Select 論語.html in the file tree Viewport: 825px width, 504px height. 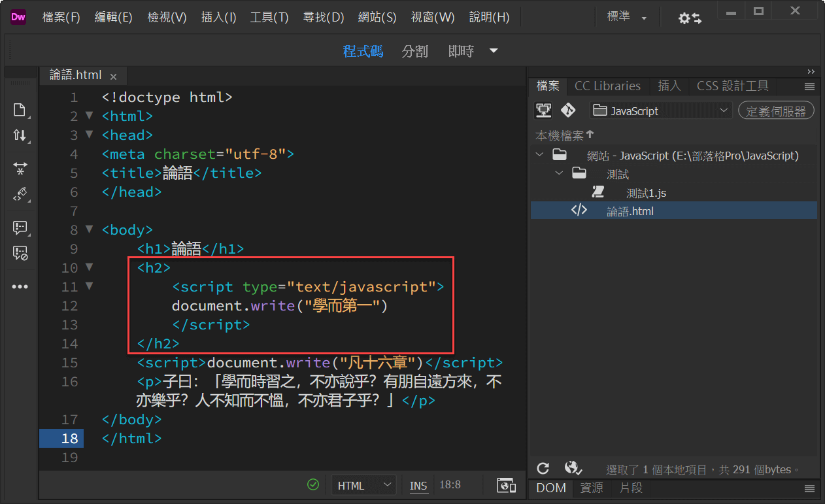[x=630, y=211]
